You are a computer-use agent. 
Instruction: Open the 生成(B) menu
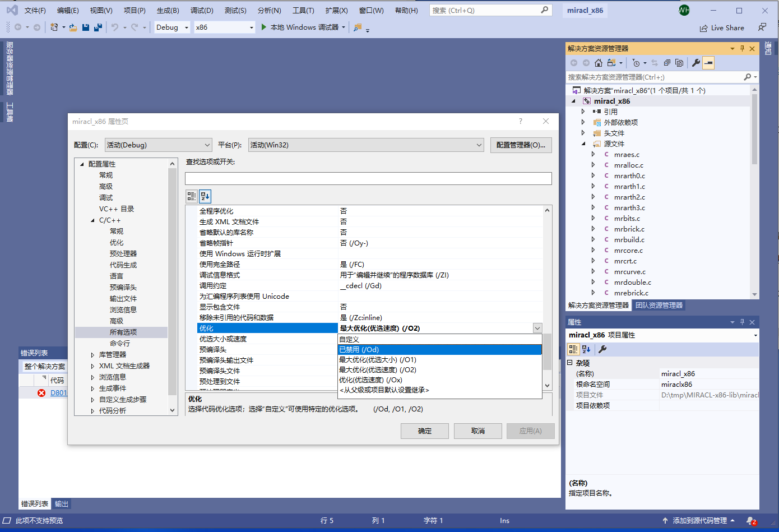[x=168, y=11]
